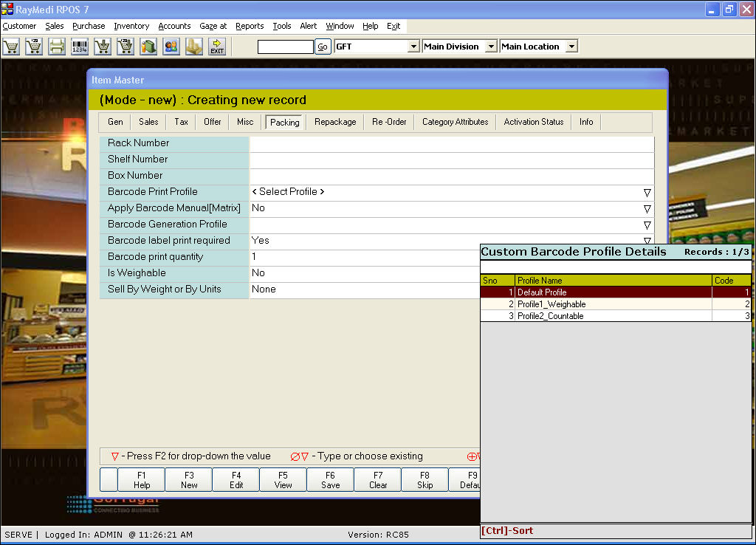Open the Main Location dropdown
Image resolution: width=756 pixels, height=545 pixels.
pos(571,47)
